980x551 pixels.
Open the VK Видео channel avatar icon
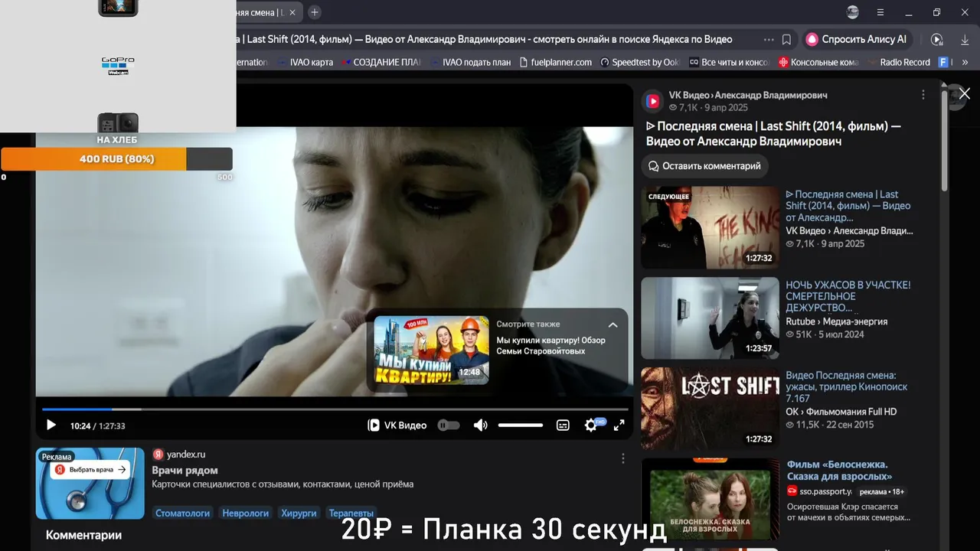652,101
